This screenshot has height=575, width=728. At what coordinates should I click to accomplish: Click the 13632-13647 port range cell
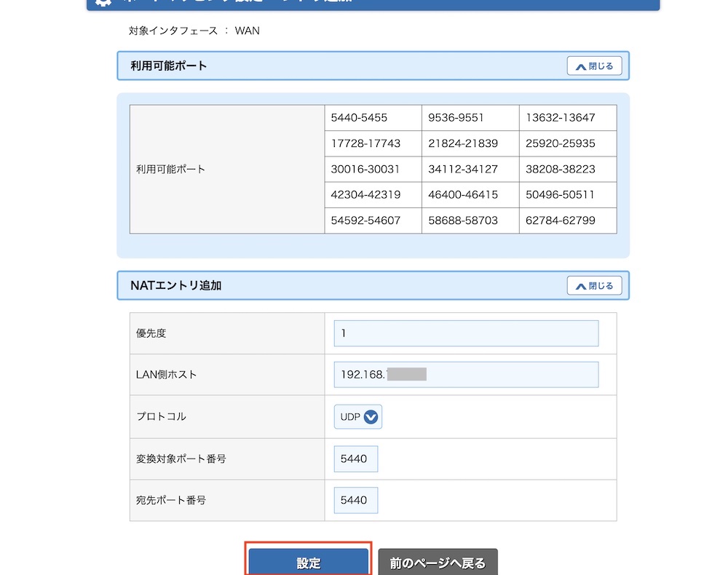click(568, 118)
